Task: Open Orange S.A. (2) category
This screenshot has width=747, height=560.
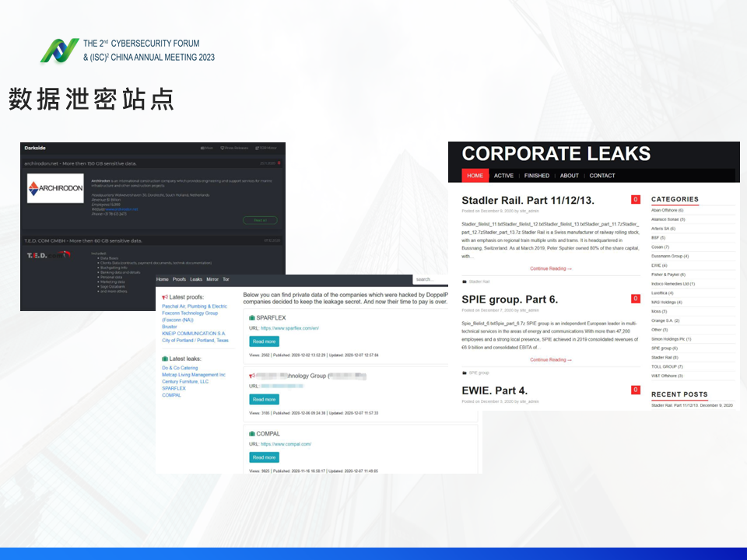Action: click(665, 321)
